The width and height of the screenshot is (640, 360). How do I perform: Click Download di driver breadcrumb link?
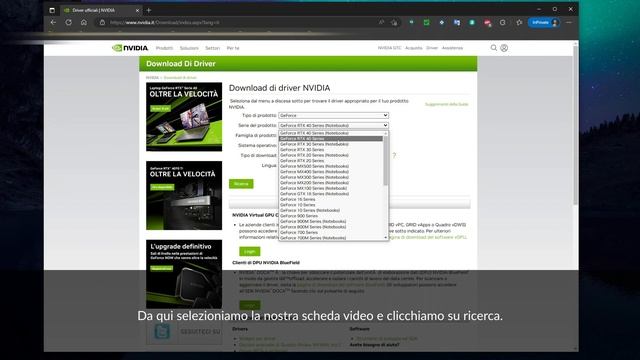(180, 78)
